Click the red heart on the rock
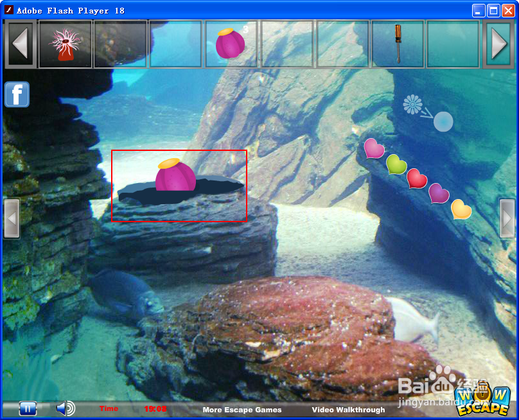519x420 pixels. (x=417, y=179)
